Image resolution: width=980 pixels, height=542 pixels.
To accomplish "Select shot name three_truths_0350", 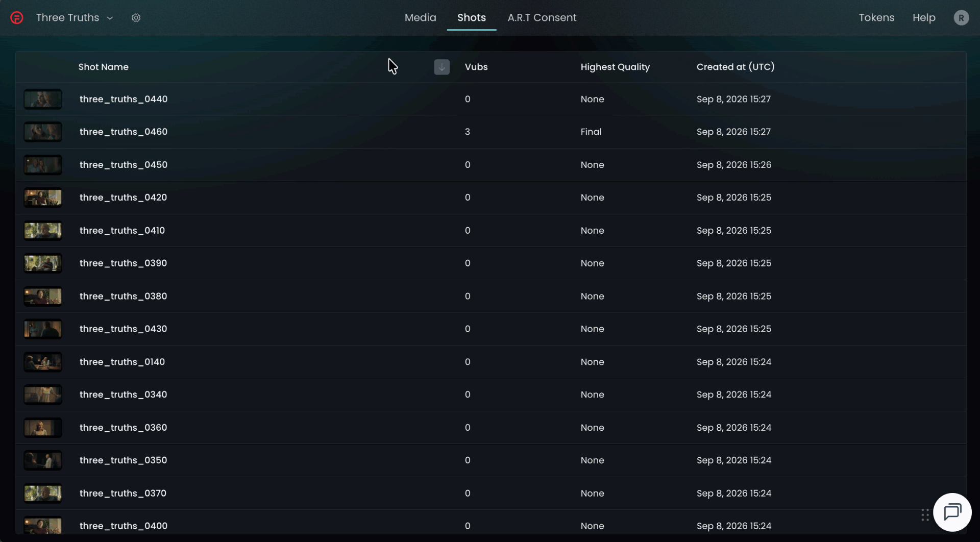I will click(123, 460).
